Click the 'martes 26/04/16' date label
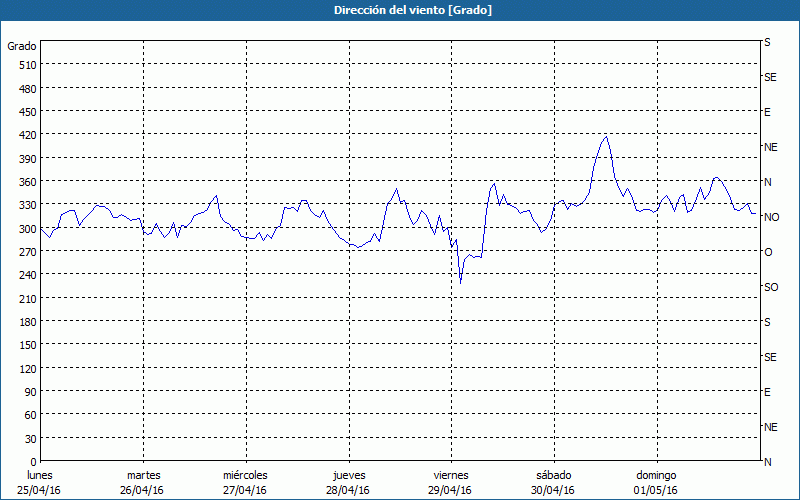 pos(143,482)
